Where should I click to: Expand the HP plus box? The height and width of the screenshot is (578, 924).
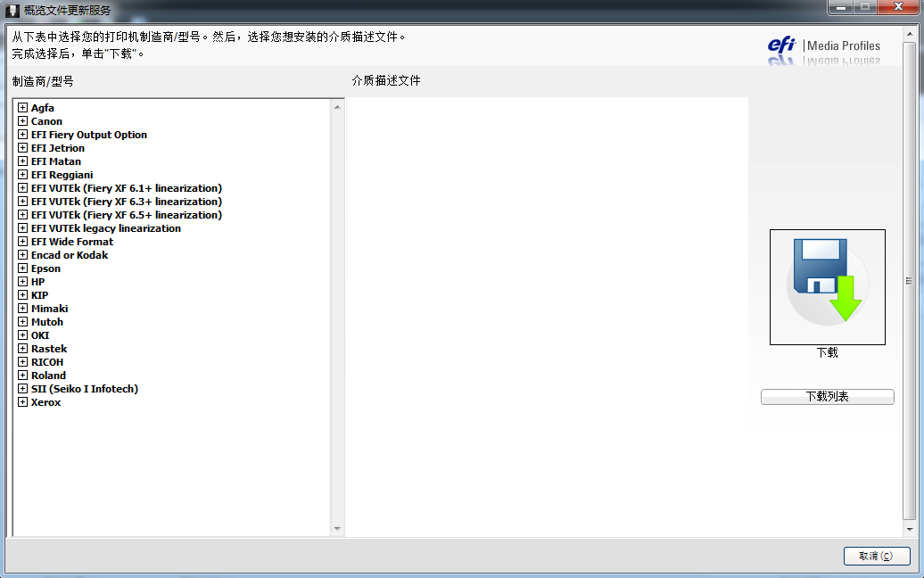[22, 281]
